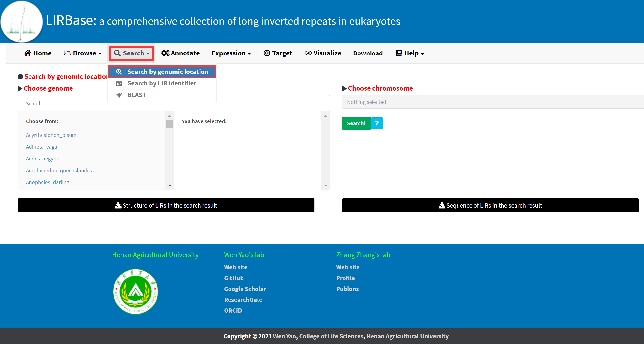Open the Browse dropdown menu

pos(83,53)
